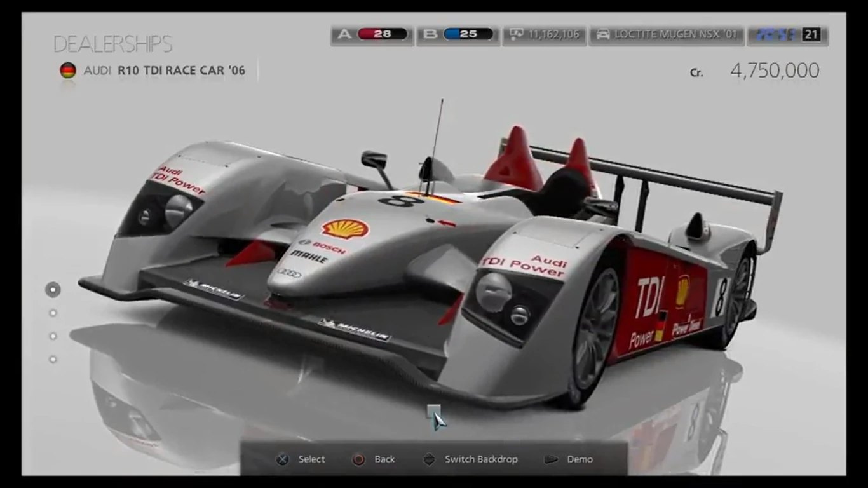The image size is (868, 488).
Task: Click the Start button icon beside Demo
Action: pyautogui.click(x=551, y=459)
